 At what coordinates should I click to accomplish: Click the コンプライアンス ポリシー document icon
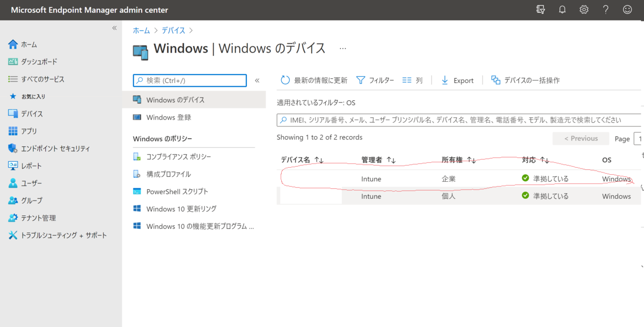136,157
